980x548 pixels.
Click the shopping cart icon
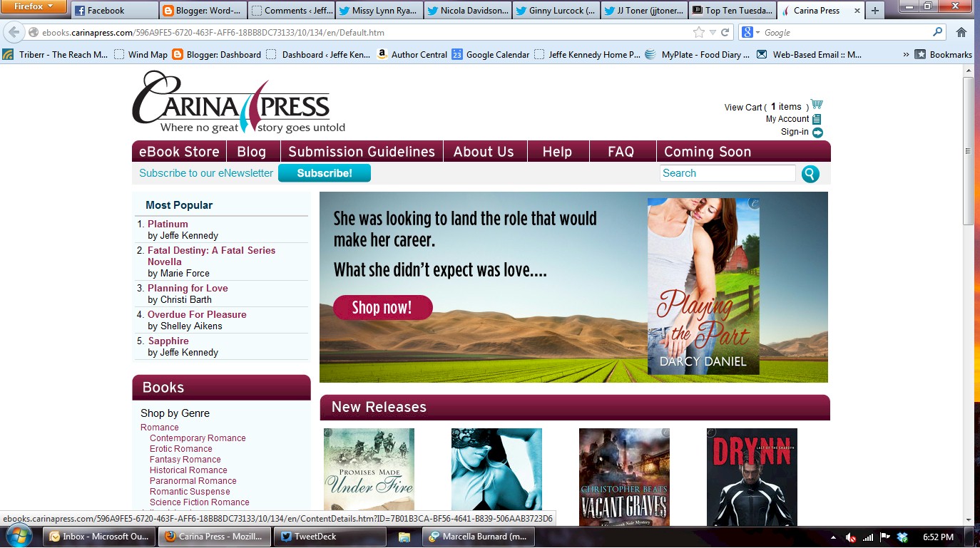pos(817,105)
